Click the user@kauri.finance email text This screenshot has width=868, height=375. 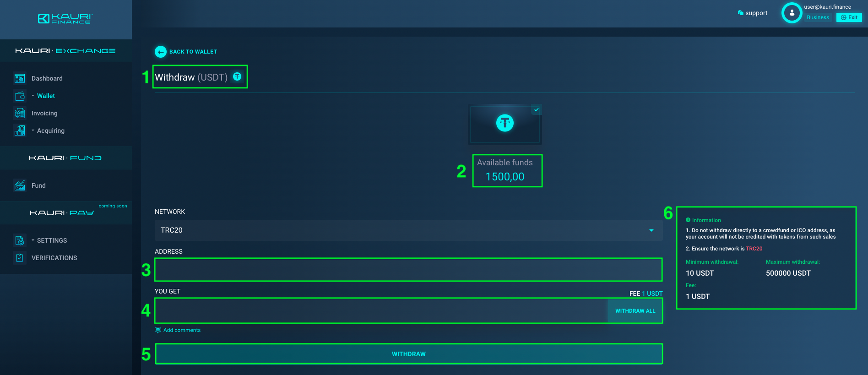point(827,7)
